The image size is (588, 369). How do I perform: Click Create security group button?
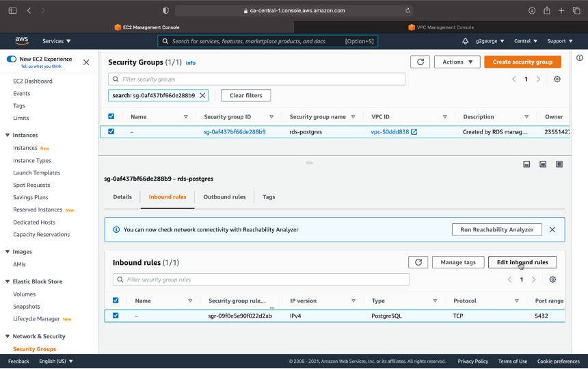[522, 62]
